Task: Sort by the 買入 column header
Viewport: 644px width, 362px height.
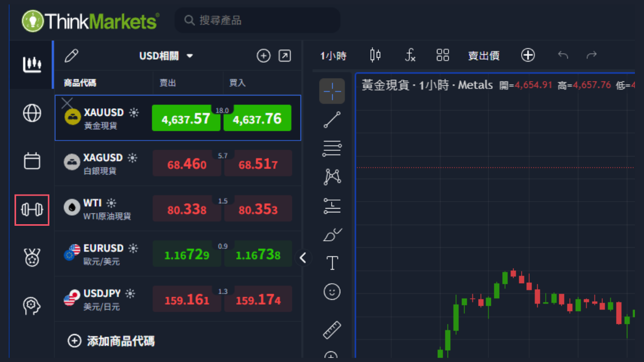Action: point(237,83)
